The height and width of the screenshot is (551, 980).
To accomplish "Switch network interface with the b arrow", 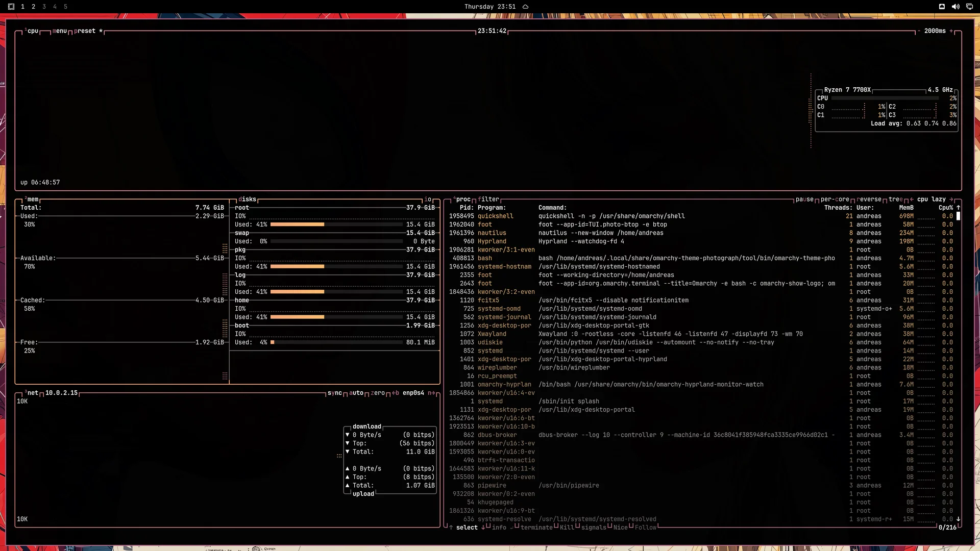I will coord(396,393).
